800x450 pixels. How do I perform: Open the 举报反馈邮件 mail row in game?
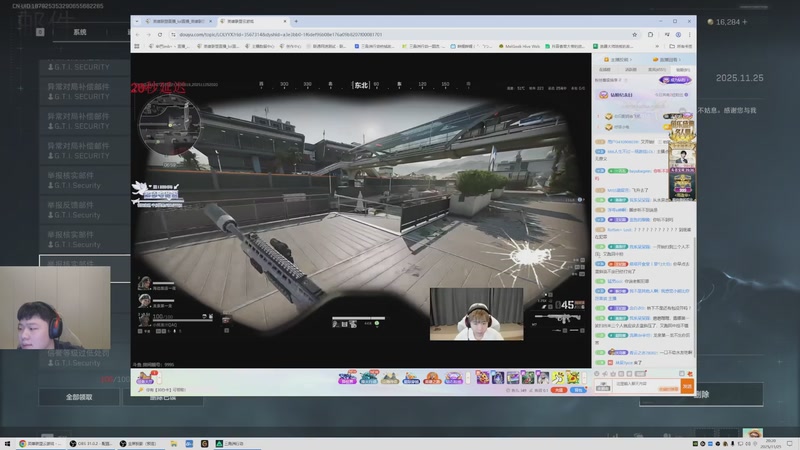[85, 210]
